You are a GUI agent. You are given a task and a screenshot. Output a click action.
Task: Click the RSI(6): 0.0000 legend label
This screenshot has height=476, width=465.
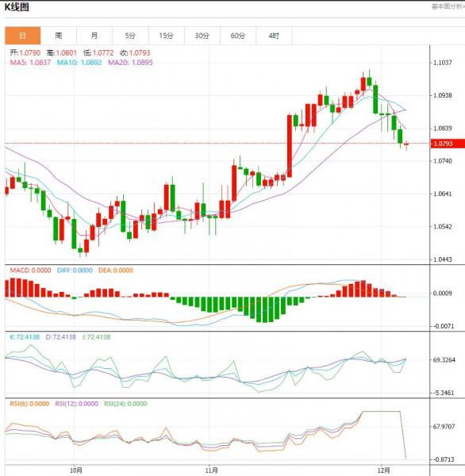pos(29,404)
